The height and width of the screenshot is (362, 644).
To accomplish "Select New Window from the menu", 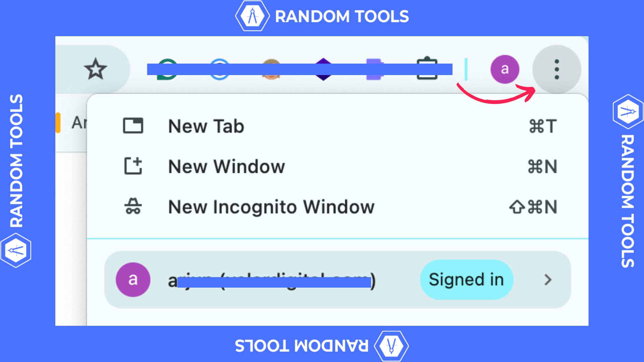I will [x=226, y=167].
